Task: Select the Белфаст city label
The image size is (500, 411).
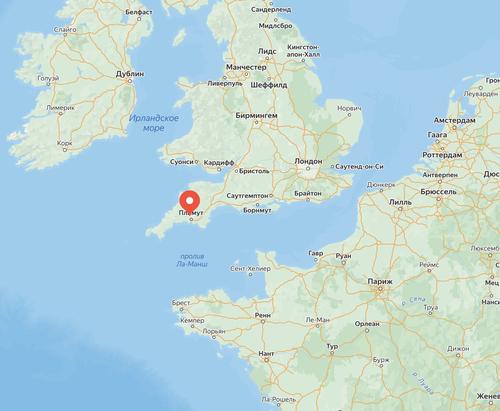Action: 139,12
